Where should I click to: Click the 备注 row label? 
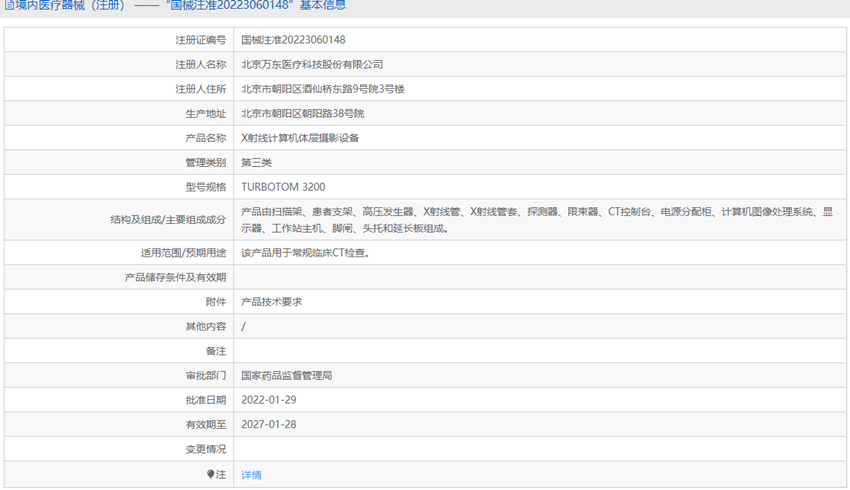216,351
